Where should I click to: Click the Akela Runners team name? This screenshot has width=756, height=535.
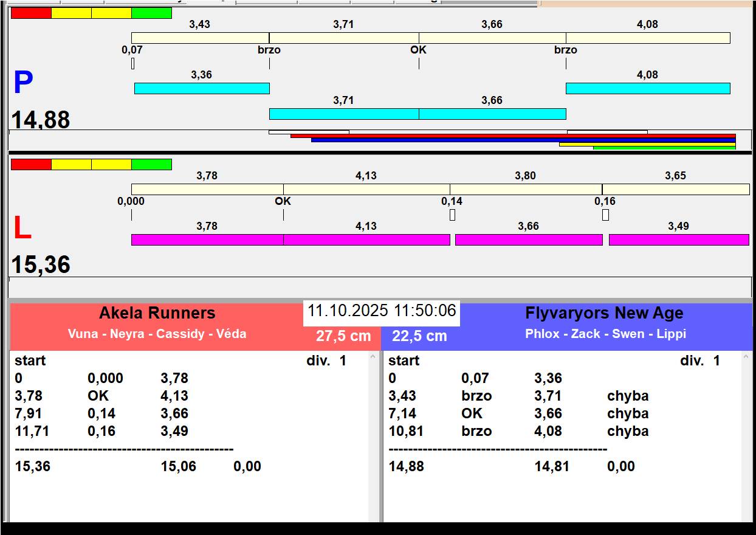tap(157, 313)
